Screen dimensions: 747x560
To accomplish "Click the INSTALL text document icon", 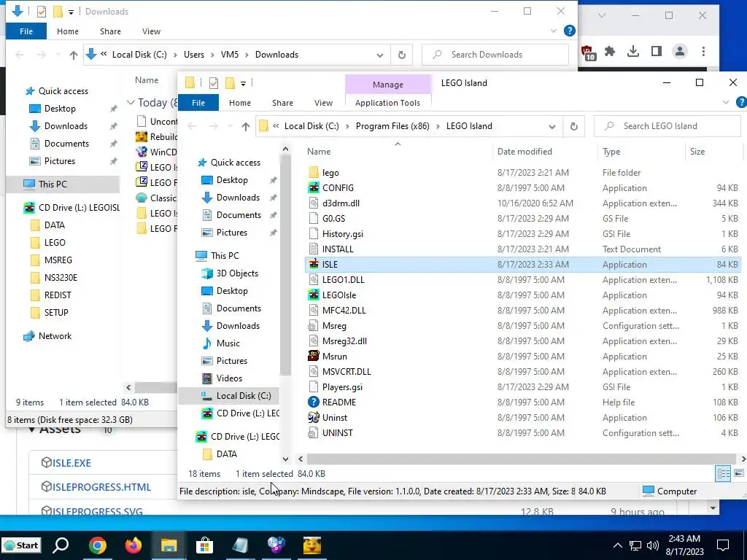I will [x=314, y=249].
